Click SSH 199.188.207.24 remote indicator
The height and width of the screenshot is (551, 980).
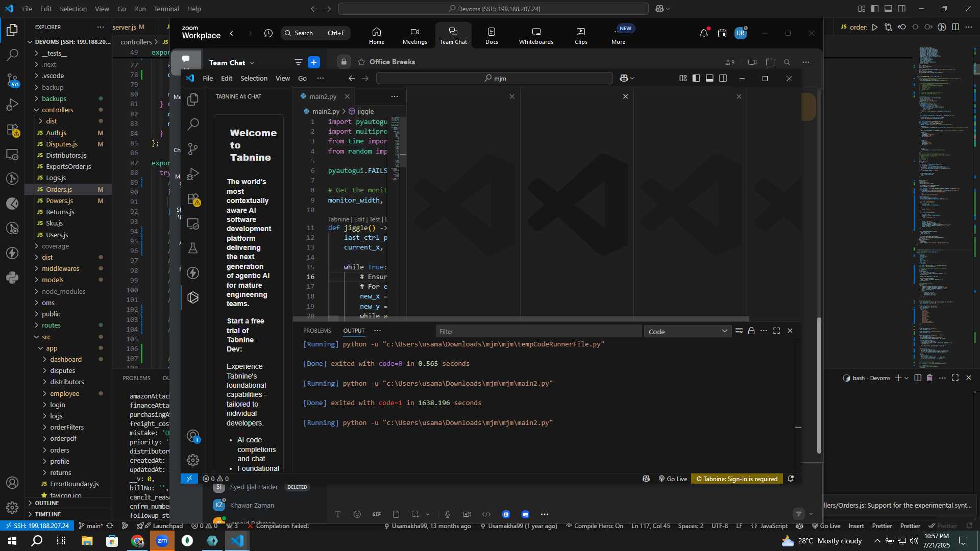(x=37, y=525)
